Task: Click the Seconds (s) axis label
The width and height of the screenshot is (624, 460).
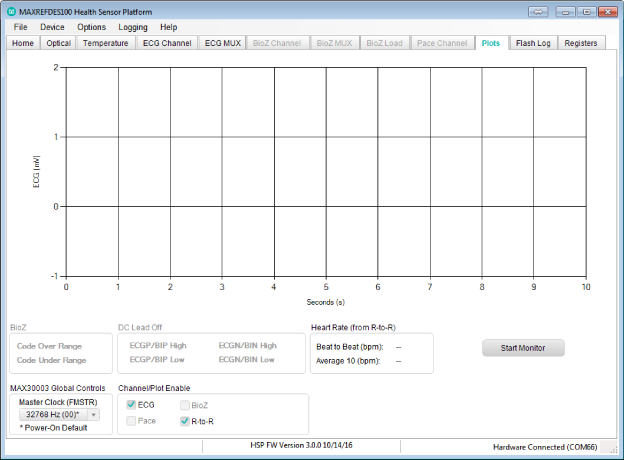Action: click(x=326, y=302)
